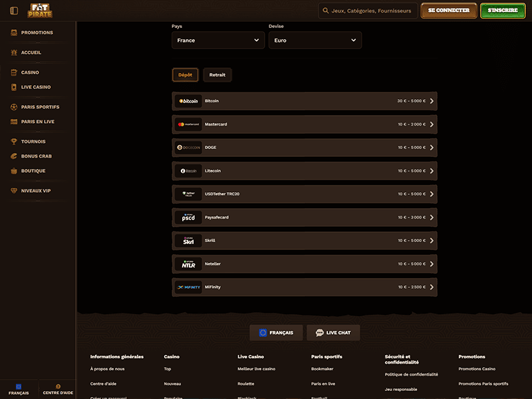Open the Boutique shopping bag icon

pos(14,171)
